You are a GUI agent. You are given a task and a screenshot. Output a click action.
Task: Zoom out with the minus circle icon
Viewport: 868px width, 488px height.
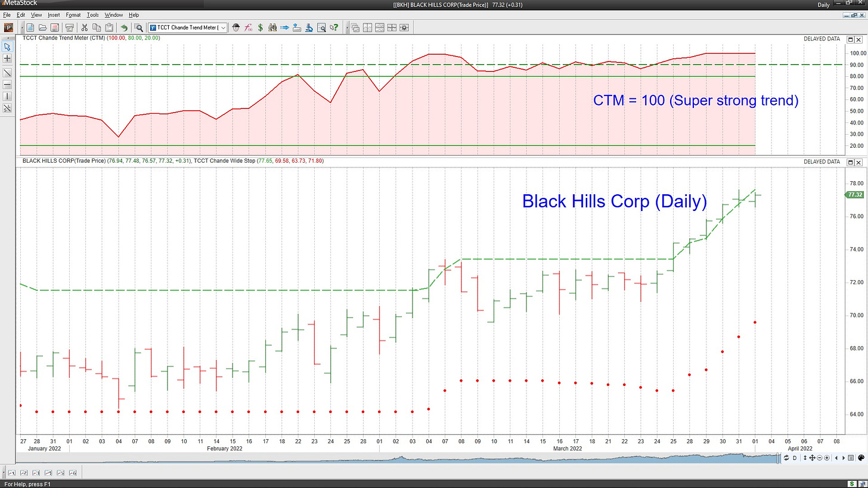[x=820, y=458]
